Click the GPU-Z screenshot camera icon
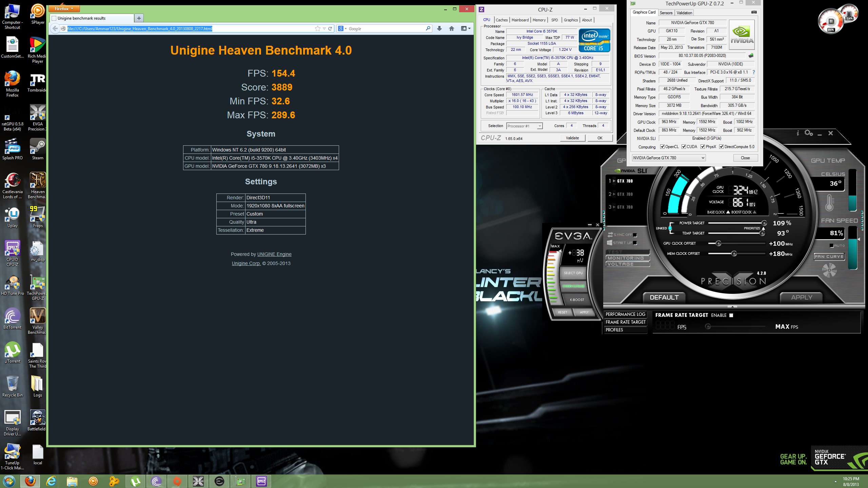Screen dimensions: 868x488 click(754, 12)
